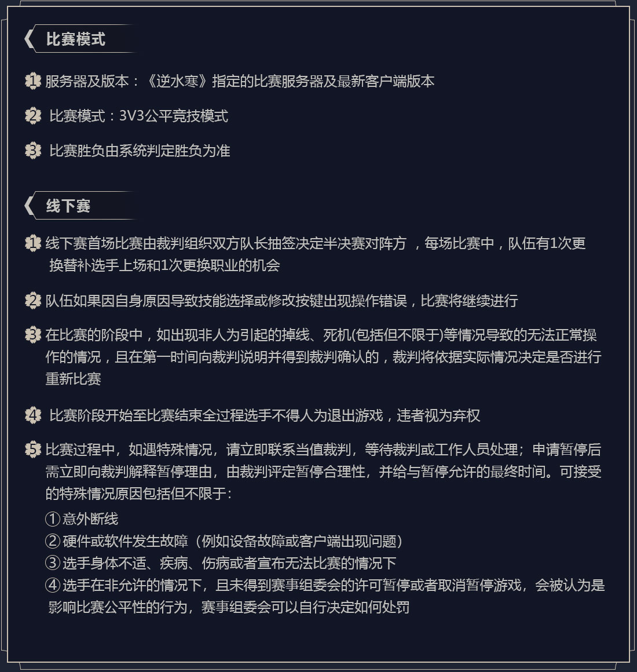The width and height of the screenshot is (637, 672).
Task: Click flower badge 2 next to 比赛模式：3V3
Action: tap(33, 116)
